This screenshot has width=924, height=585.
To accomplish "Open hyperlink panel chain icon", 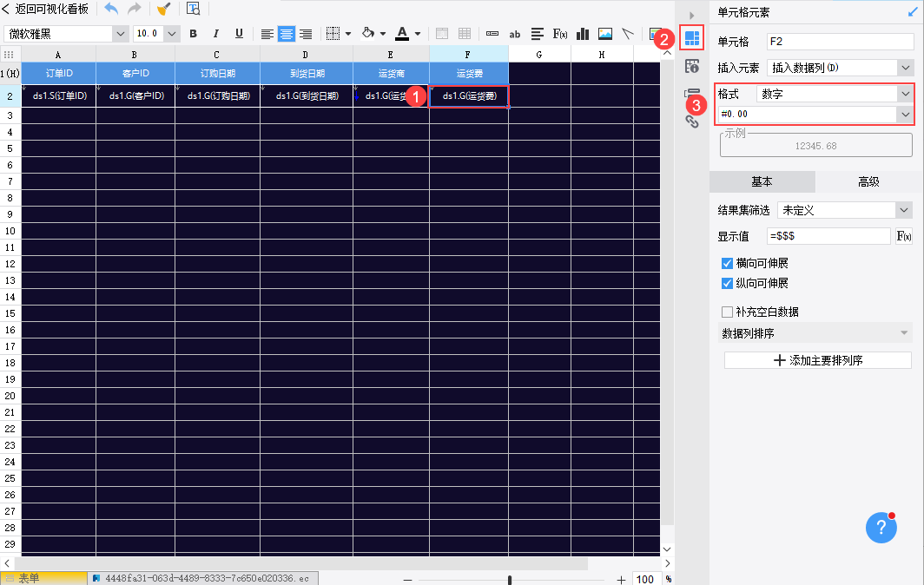I will coord(692,122).
